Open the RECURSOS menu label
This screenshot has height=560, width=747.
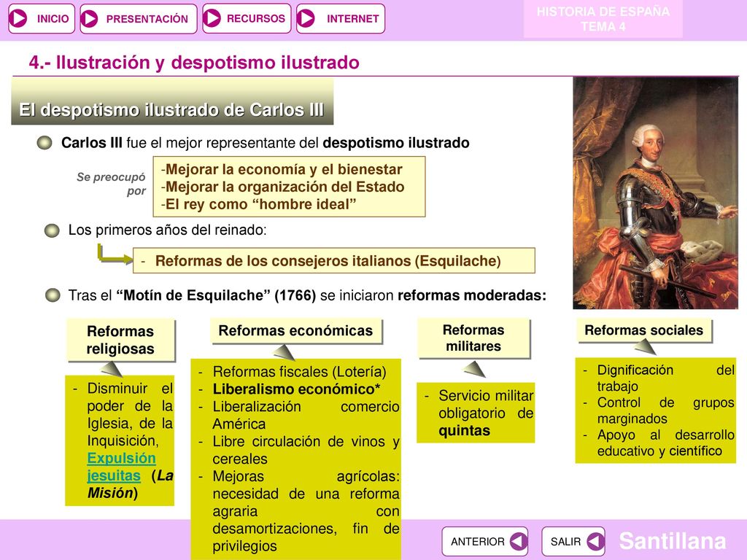click(x=256, y=18)
